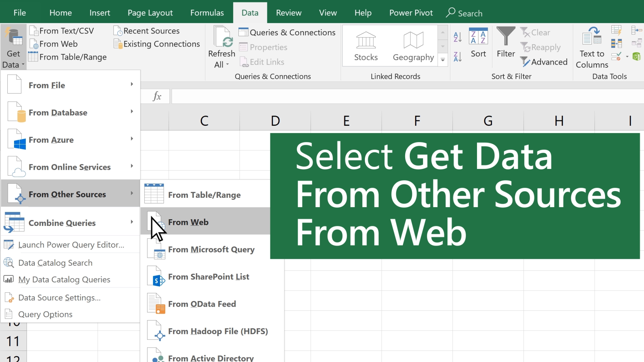644x362 pixels.
Task: Click the Data tab in the ribbon
Action: pos(250,13)
